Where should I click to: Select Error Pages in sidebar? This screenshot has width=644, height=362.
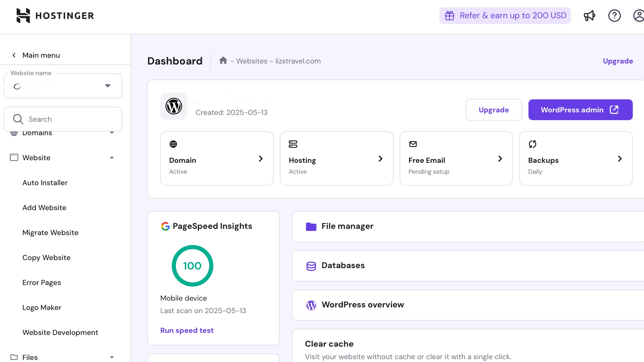pos(42,282)
